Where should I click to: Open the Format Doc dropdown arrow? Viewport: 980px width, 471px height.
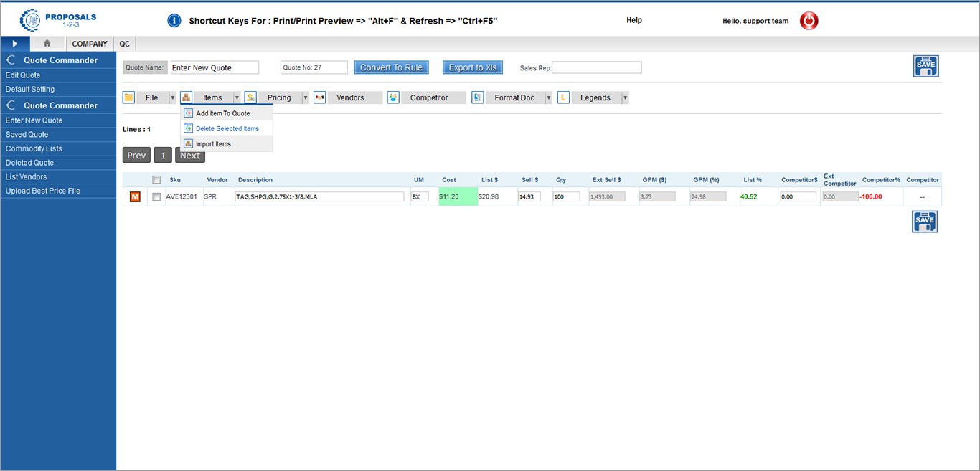(x=549, y=97)
